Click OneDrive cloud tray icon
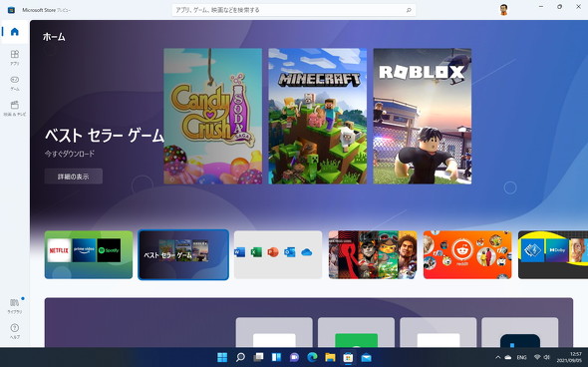This screenshot has width=588, height=367. click(507, 358)
